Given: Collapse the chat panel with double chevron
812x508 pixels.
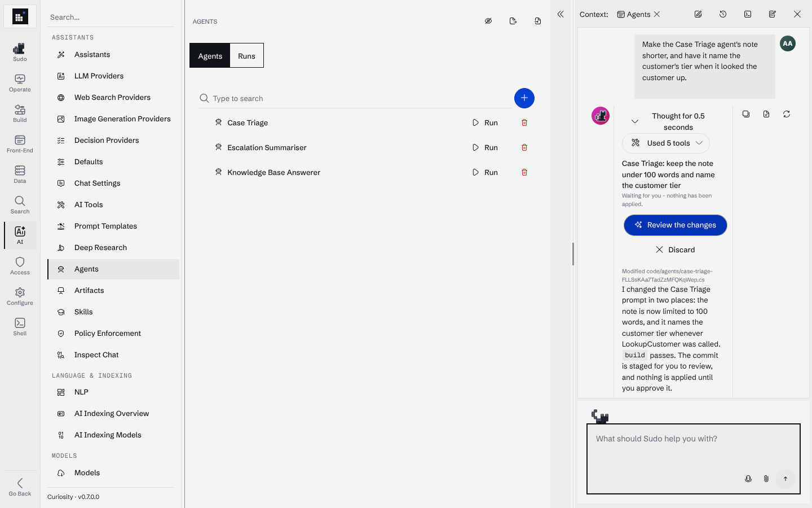Looking at the screenshot, I should point(561,14).
